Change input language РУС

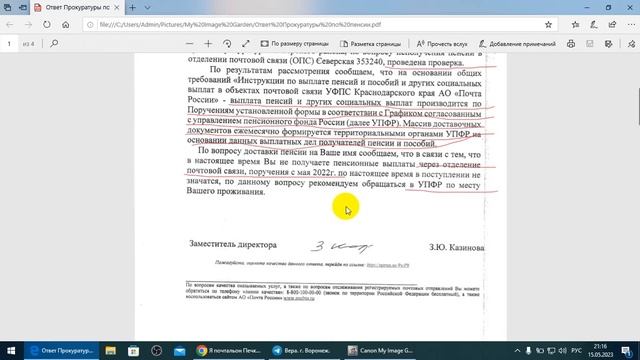[x=576, y=351]
